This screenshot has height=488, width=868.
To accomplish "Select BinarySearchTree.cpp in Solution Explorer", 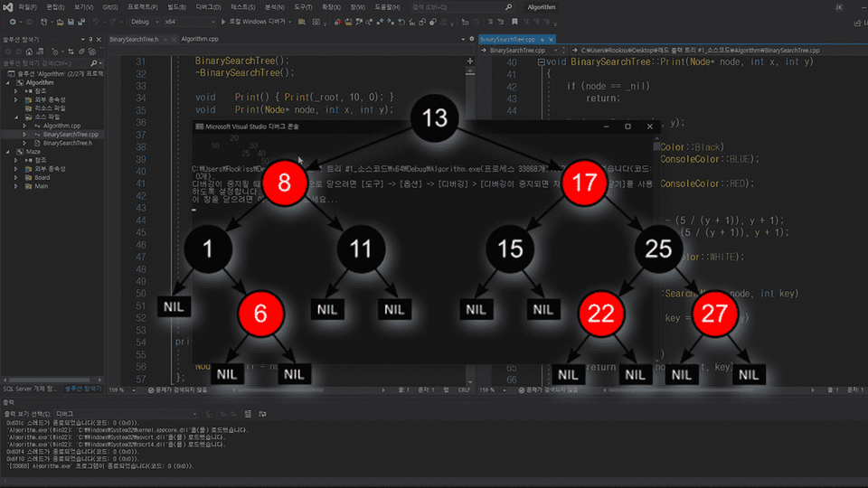I will tap(71, 135).
